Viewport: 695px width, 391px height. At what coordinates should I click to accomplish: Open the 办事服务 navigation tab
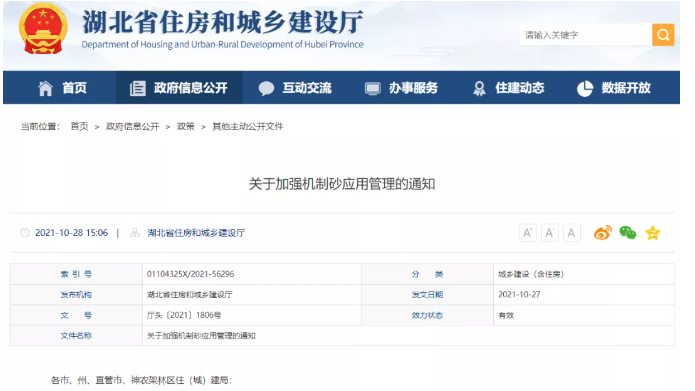[x=401, y=88]
